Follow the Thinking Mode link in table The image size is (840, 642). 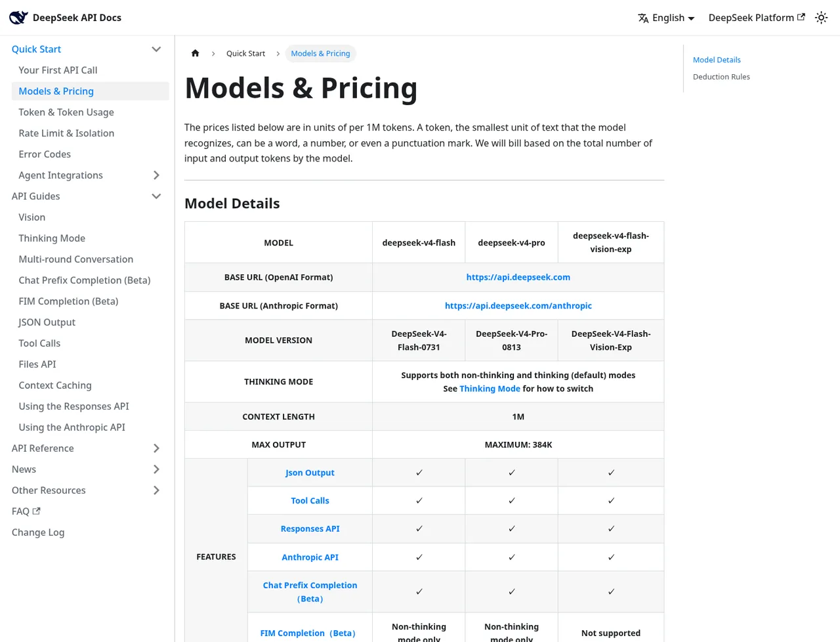(x=490, y=389)
